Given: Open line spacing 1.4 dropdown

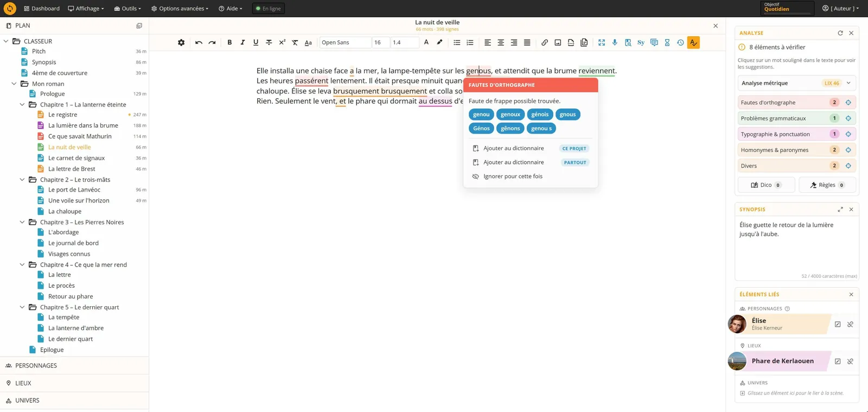Looking at the screenshot, I should pyautogui.click(x=405, y=42).
